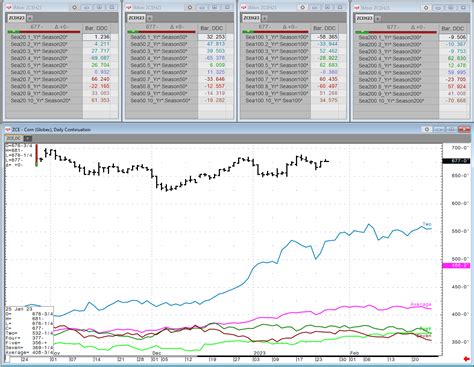Click link chain icon in Sea50 monitor title bar
Image resolution: width=474 pixels, height=367 pixels.
pos(202,7)
